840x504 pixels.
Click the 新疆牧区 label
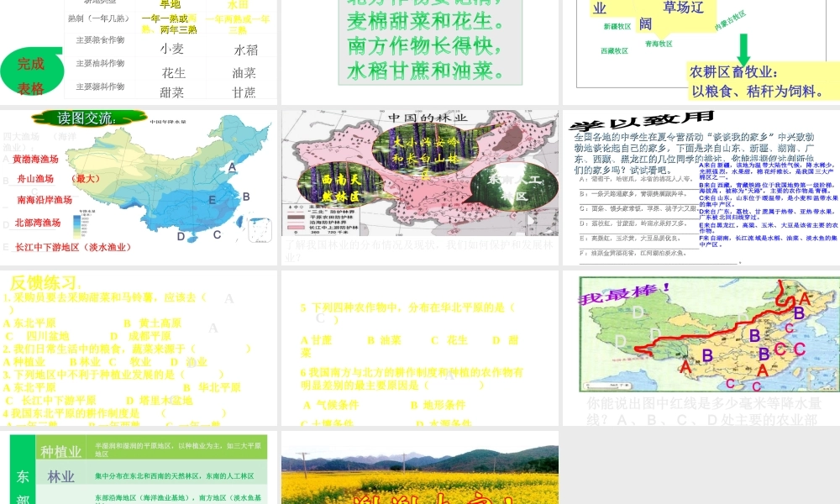click(x=617, y=26)
